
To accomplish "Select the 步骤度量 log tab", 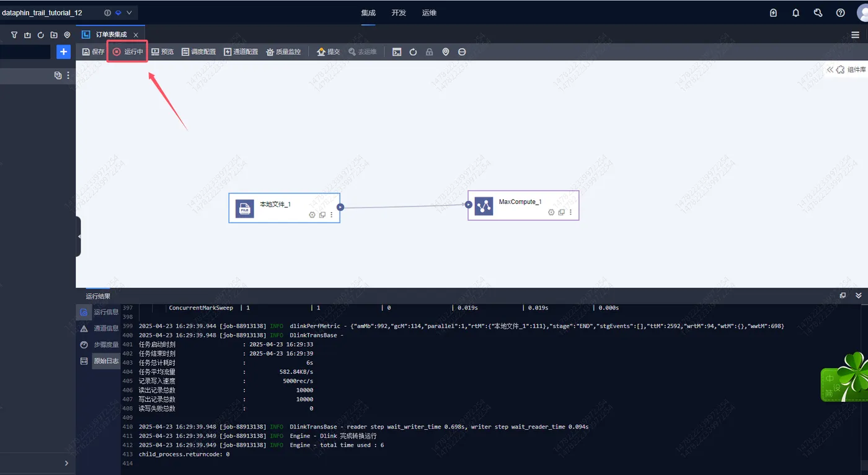I will [x=99, y=345].
